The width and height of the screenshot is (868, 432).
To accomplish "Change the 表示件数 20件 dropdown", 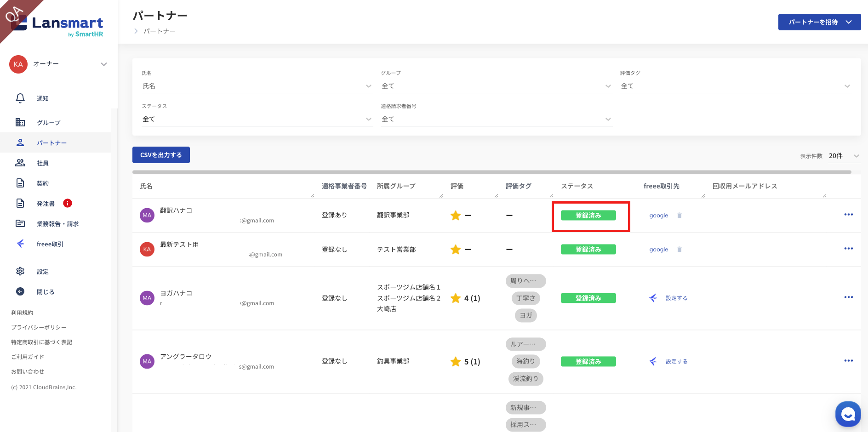I will point(844,156).
